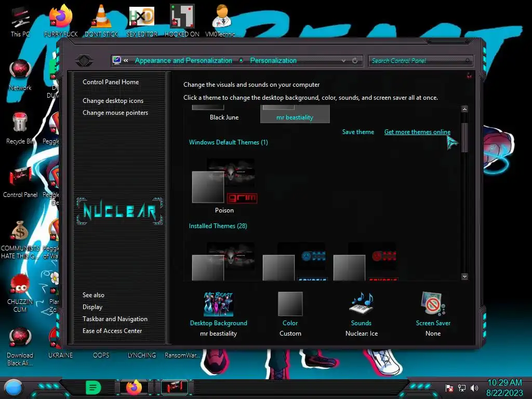Open Display under See also
The height and width of the screenshot is (399, 532).
tap(92, 307)
